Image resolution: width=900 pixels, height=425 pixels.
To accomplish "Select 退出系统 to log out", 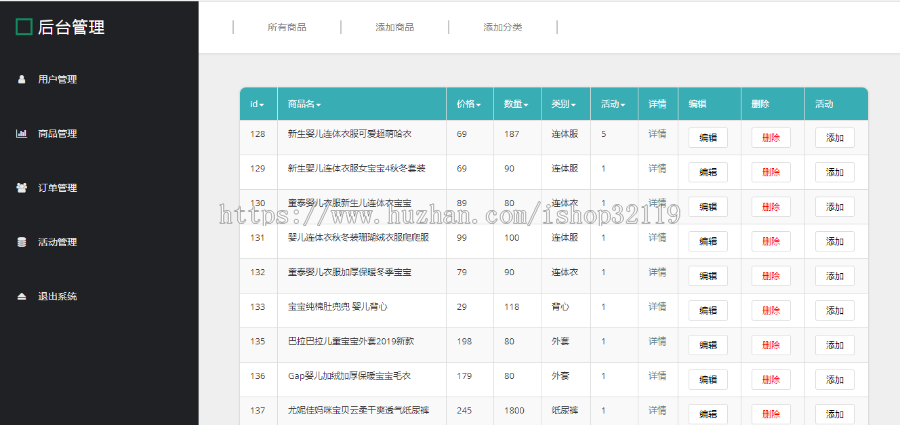I will pyautogui.click(x=57, y=296).
